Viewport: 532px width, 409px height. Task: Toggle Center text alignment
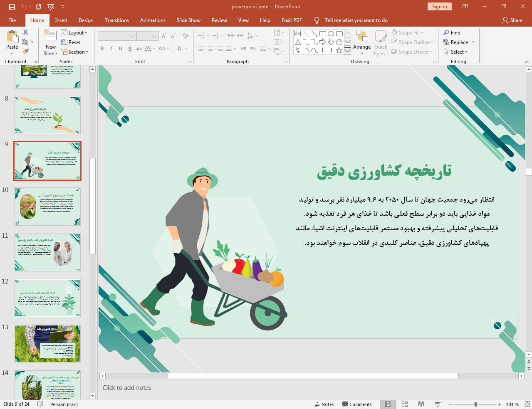(210, 49)
